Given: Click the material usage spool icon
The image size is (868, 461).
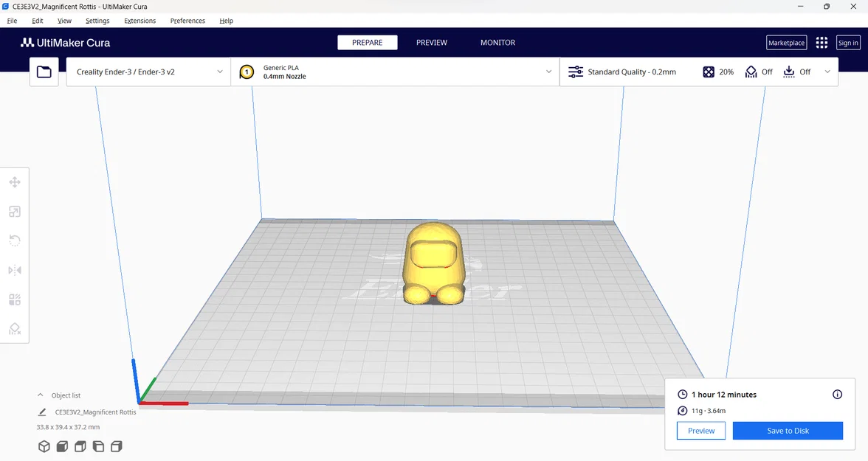Looking at the screenshot, I should 683,411.
